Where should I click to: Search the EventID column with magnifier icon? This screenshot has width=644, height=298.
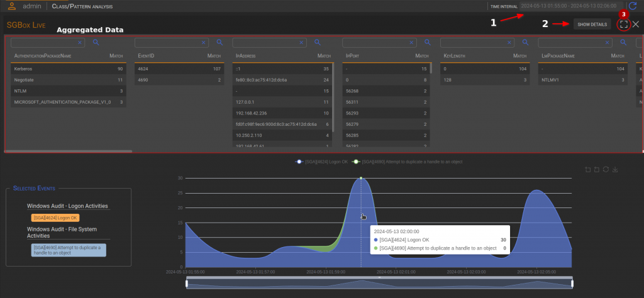pos(219,42)
